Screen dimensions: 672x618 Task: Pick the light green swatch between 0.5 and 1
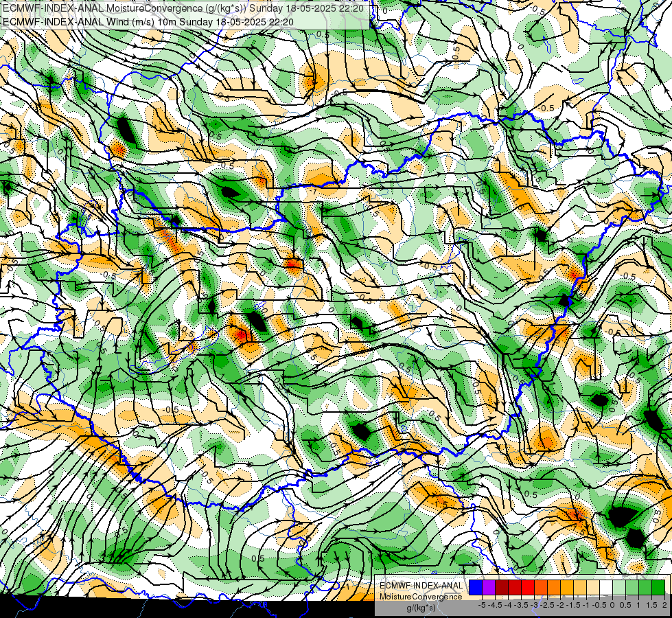tap(632, 587)
